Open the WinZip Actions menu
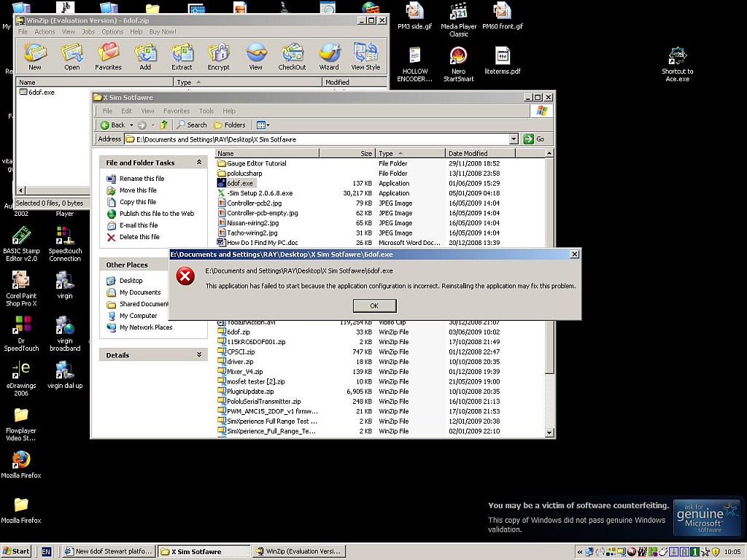Screen dimensions: 747x560 point(44,31)
